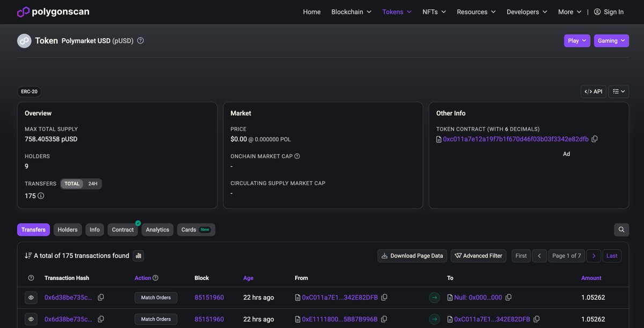This screenshot has height=328, width=644.
Task: Copy the Null address in To column
Action: [x=509, y=297]
